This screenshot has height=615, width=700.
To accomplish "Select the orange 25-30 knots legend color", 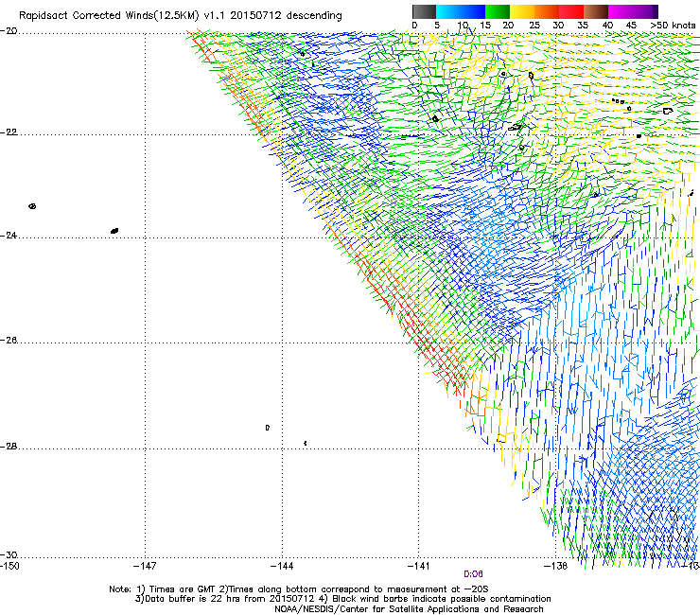I will click(x=547, y=11).
